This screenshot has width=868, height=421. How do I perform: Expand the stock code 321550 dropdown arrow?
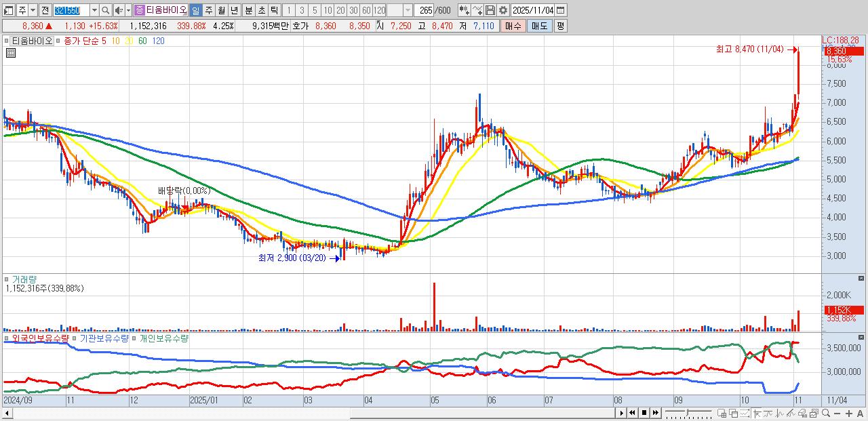[x=94, y=10]
